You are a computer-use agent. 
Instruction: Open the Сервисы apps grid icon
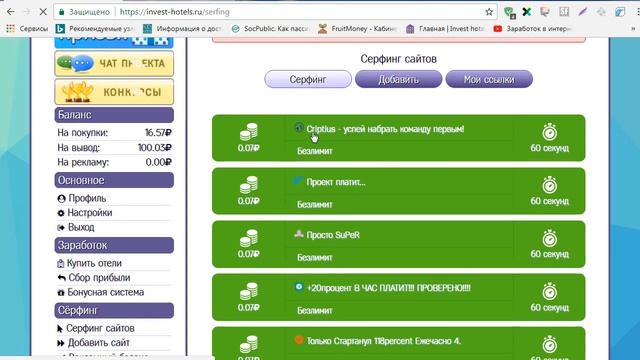coord(10,29)
